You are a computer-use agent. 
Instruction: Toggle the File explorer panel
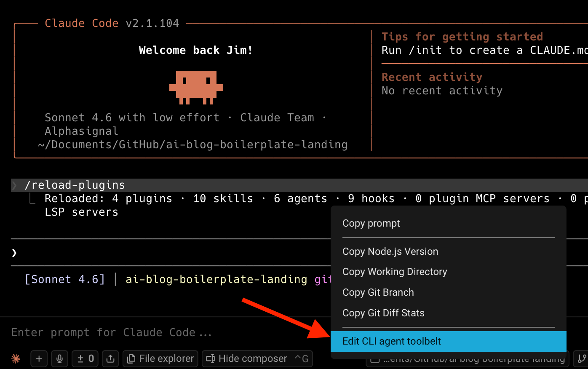coord(160,358)
